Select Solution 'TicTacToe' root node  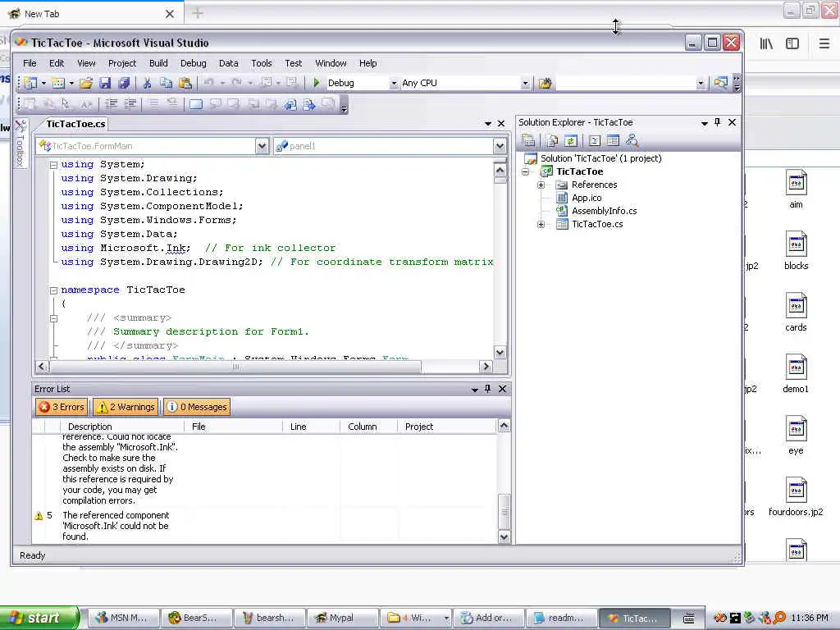[x=600, y=158]
